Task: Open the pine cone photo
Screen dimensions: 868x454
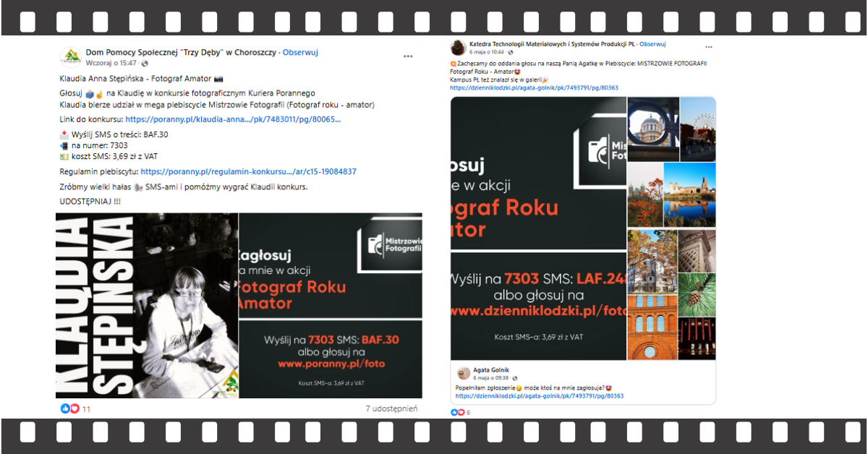Action: coord(697,294)
